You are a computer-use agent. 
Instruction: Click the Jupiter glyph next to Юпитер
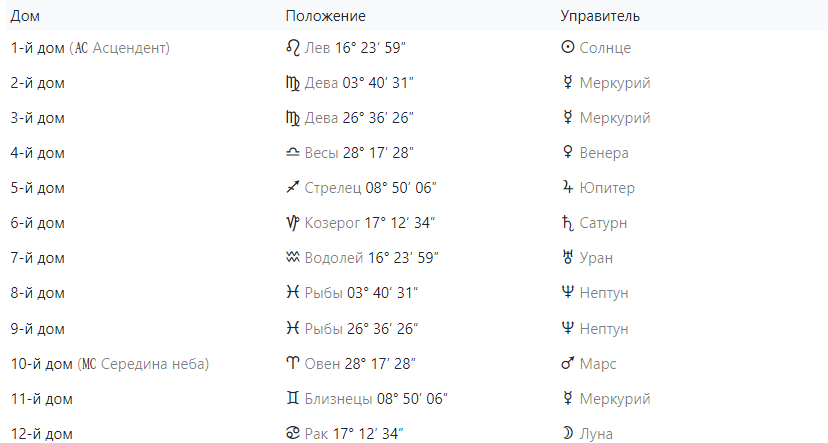(x=567, y=187)
